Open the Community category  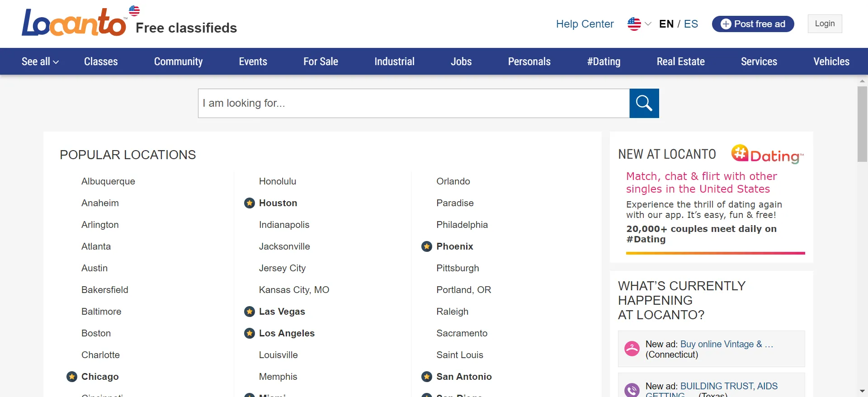point(178,61)
